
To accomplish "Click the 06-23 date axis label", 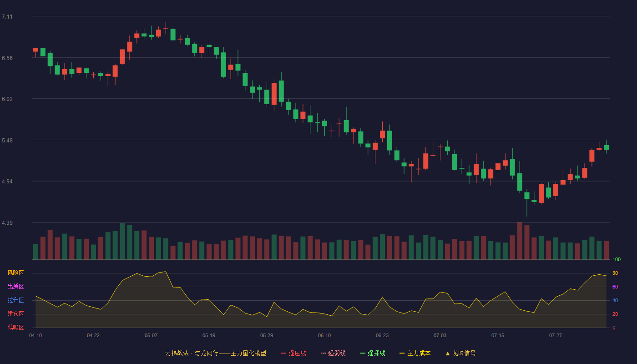I will point(382,335).
